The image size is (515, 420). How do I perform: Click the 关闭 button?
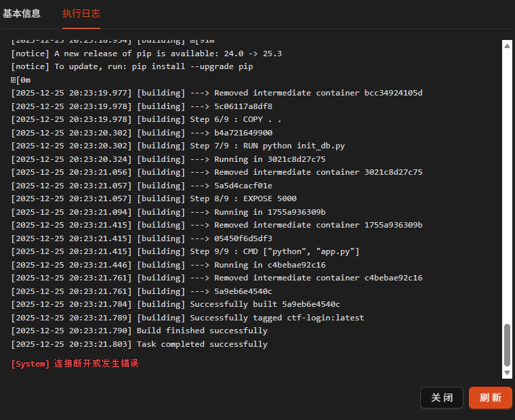pos(442,398)
